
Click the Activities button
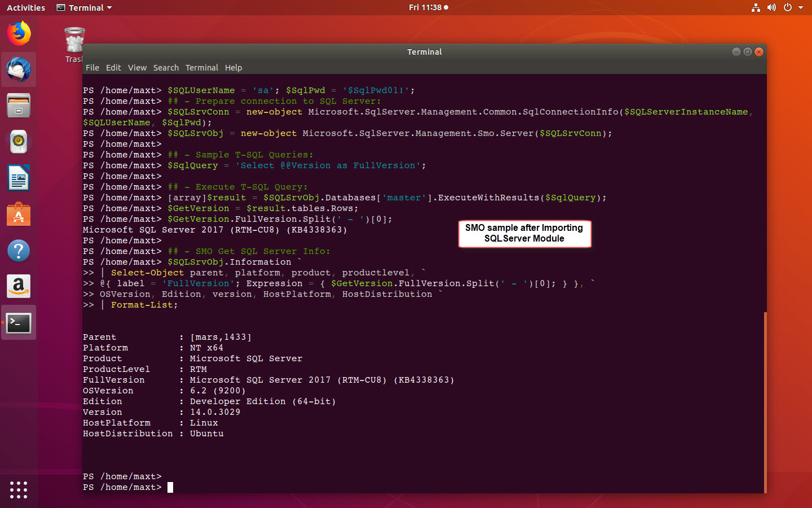(x=26, y=8)
